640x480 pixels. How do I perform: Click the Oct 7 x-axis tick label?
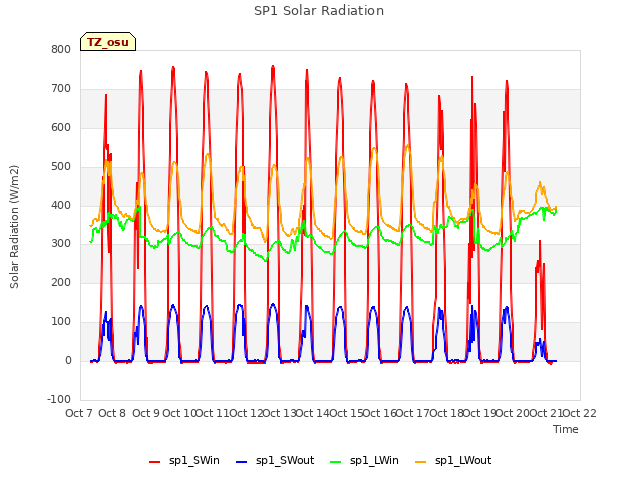click(79, 413)
